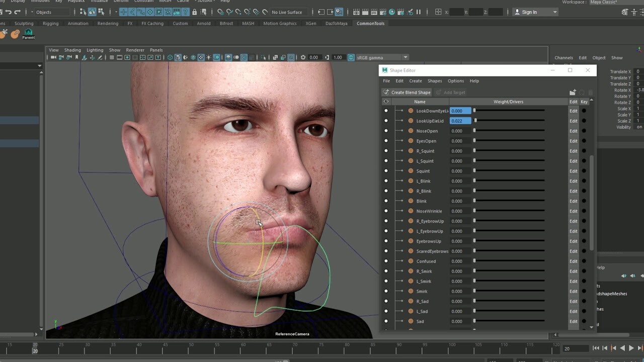Set key dot for R_Sad

click(x=584, y=302)
